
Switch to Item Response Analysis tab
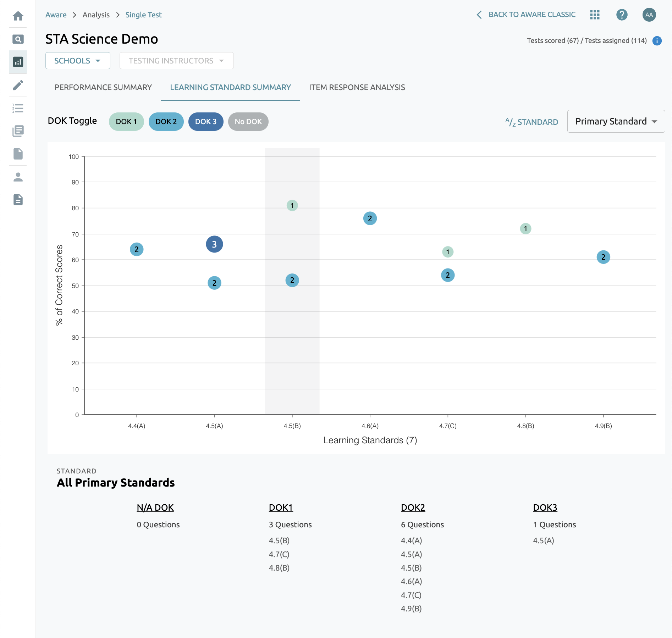click(x=357, y=88)
